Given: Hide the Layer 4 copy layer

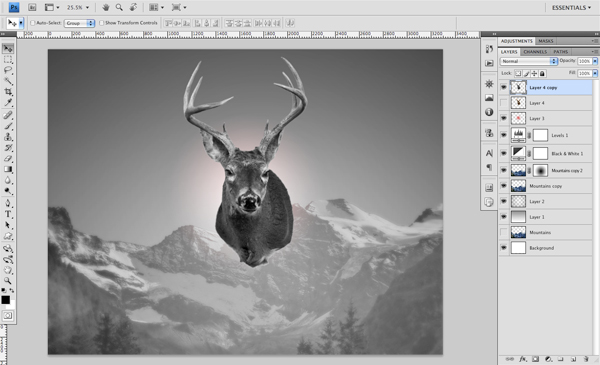Looking at the screenshot, I should point(504,88).
